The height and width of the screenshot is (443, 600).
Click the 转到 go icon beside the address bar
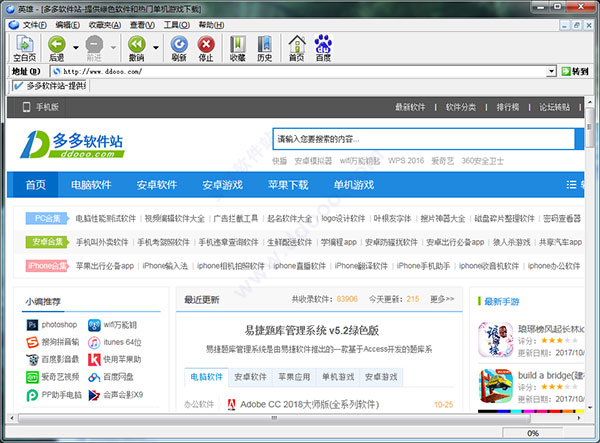tap(575, 71)
